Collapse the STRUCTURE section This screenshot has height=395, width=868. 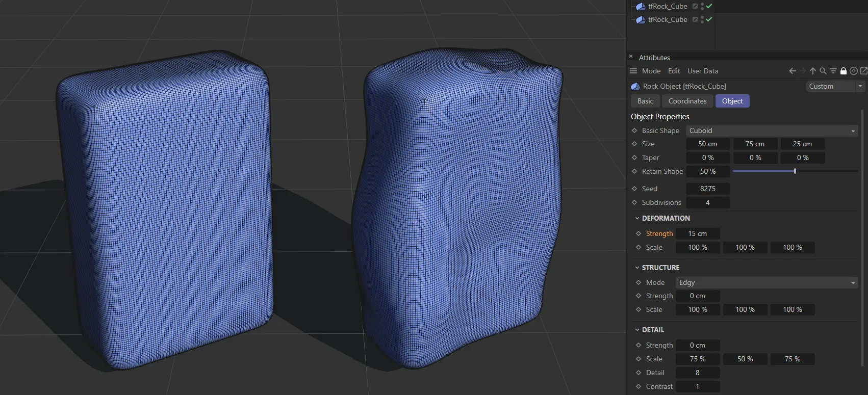tap(637, 268)
